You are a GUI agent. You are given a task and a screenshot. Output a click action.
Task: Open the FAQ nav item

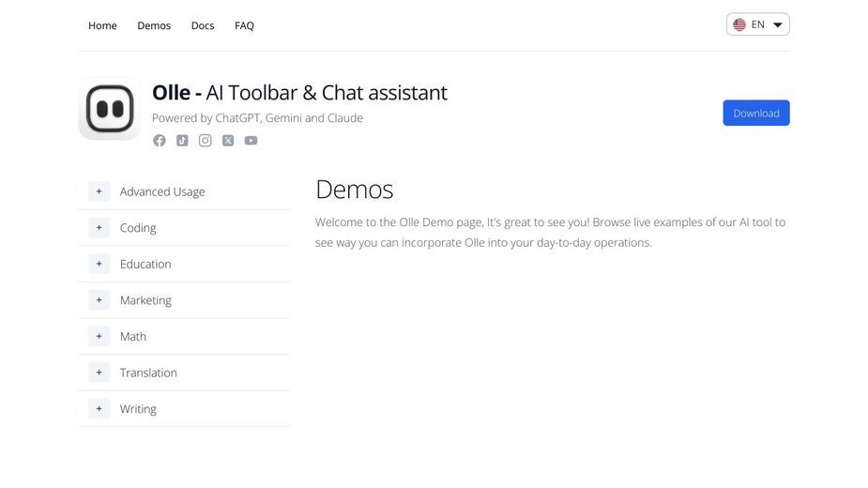[x=244, y=25]
